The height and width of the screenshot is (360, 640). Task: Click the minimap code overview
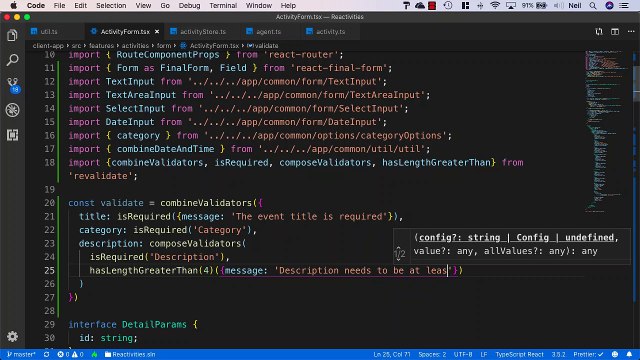tap(607, 131)
